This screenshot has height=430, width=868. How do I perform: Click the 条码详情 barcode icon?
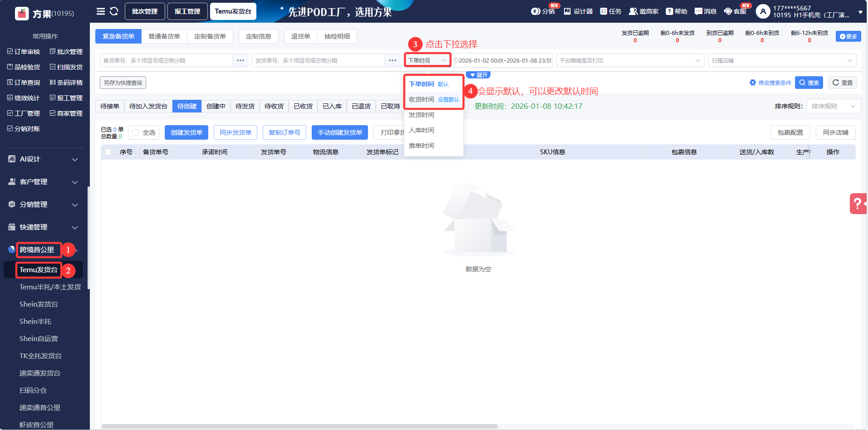coord(53,83)
